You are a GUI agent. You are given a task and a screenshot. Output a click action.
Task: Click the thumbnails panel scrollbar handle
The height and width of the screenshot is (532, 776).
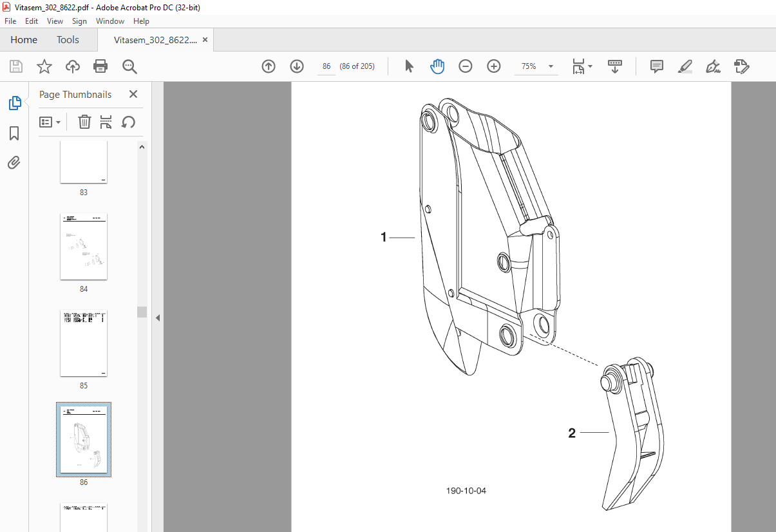pos(142,312)
